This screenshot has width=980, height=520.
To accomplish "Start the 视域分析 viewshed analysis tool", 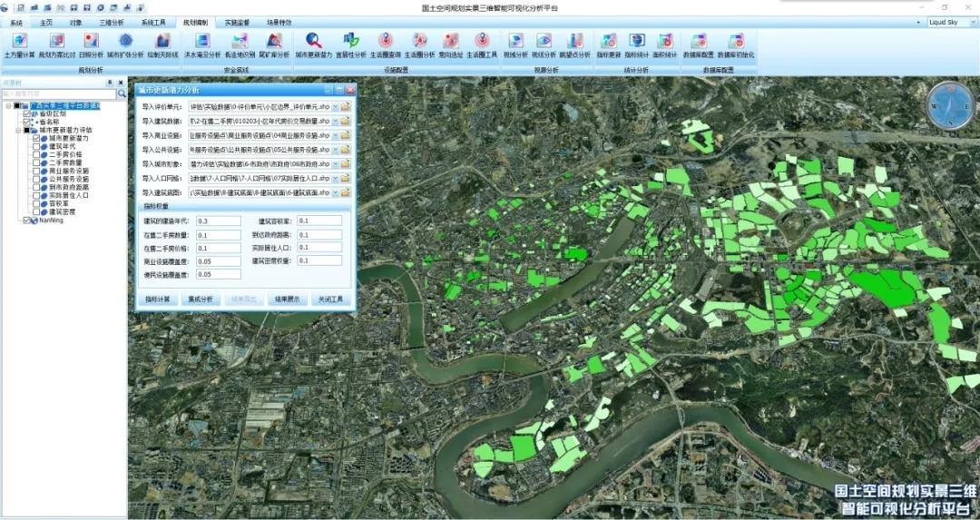I will tap(514, 41).
